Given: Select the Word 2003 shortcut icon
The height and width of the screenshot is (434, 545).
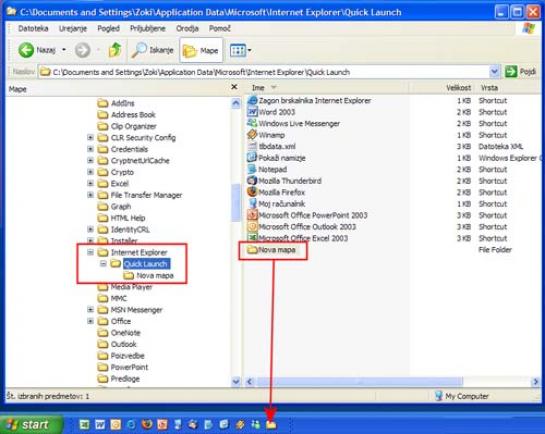Looking at the screenshot, I should click(252, 112).
